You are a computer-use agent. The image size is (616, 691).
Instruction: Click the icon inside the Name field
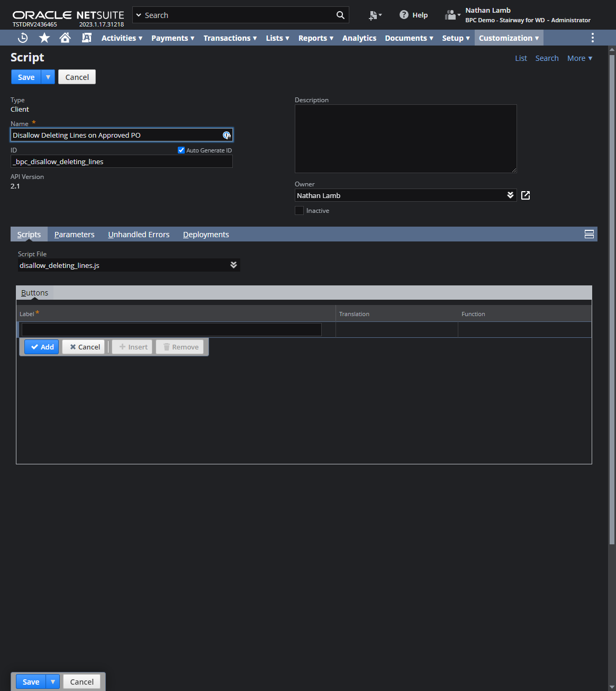(x=227, y=135)
